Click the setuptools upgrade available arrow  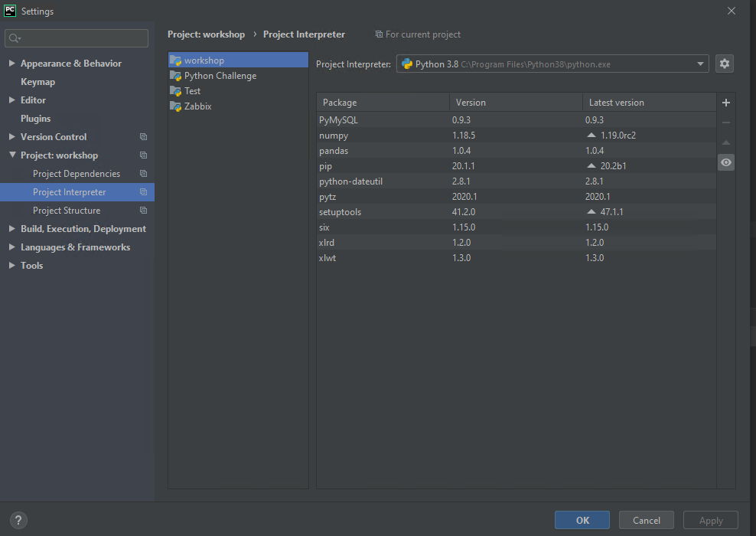591,211
